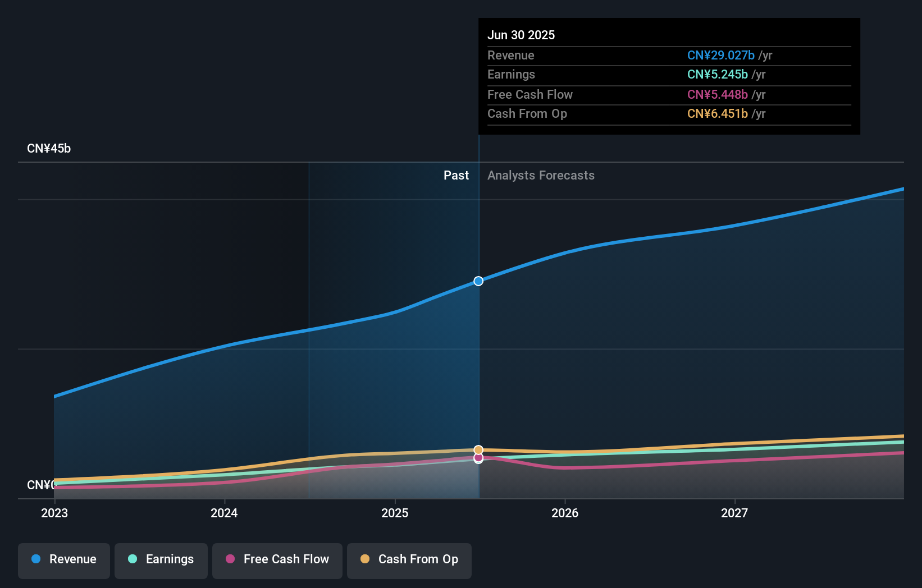The width and height of the screenshot is (922, 588).
Task: Select the Revenue data point marker on the chart
Action: click(x=478, y=281)
